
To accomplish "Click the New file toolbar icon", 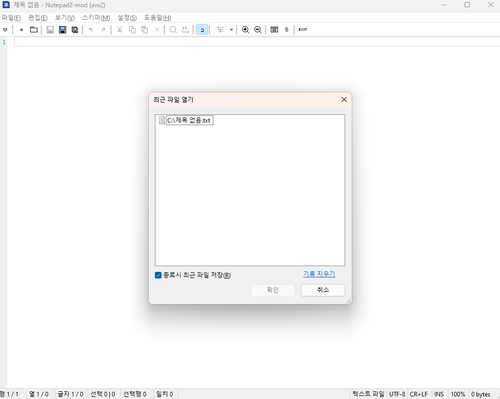I will (x=21, y=30).
